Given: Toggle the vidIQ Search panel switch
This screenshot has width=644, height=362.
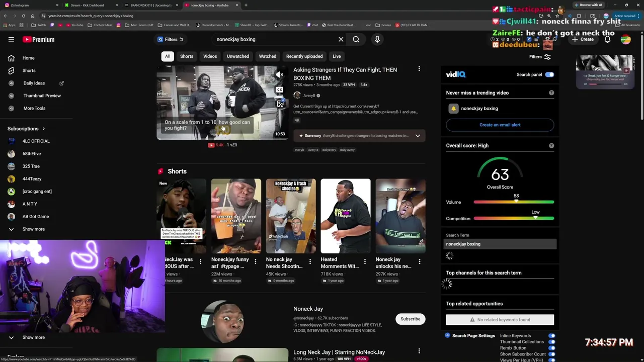Looking at the screenshot, I should click(549, 74).
